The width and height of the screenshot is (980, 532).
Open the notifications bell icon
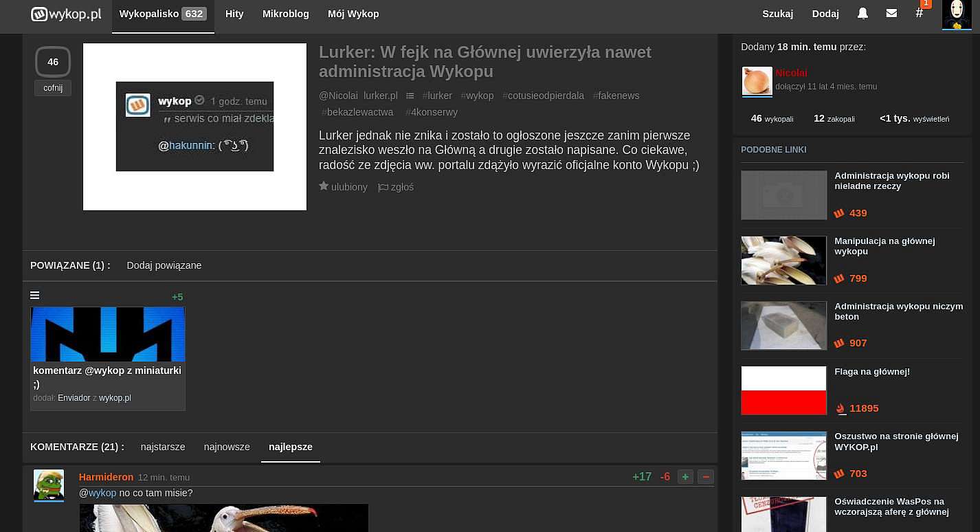coord(862,14)
